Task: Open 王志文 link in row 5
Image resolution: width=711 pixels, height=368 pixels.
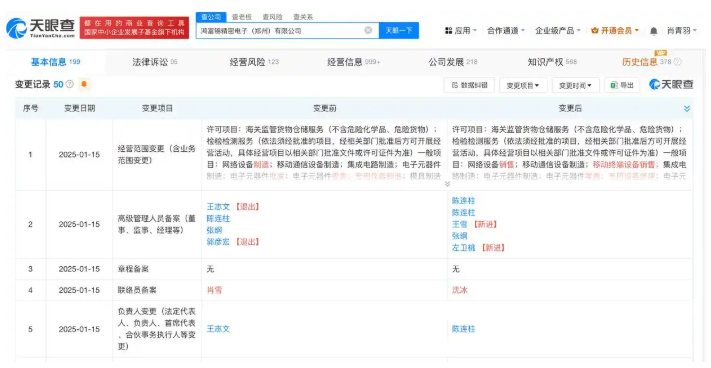Action: [x=218, y=329]
